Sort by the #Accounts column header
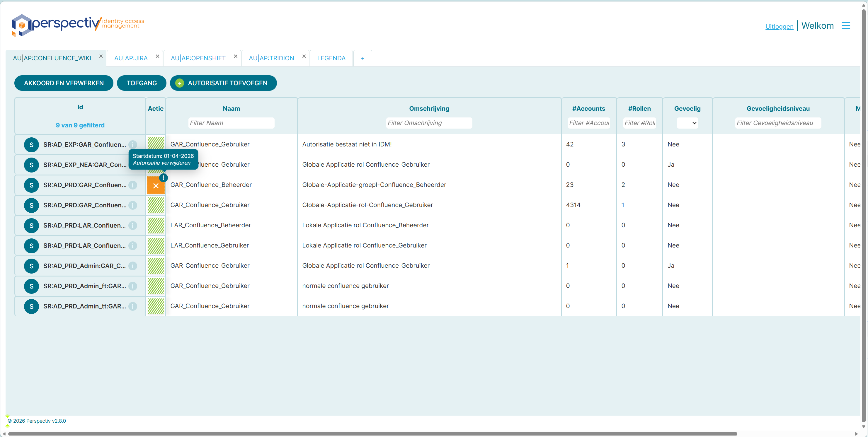The height and width of the screenshot is (437, 868). pyautogui.click(x=589, y=109)
